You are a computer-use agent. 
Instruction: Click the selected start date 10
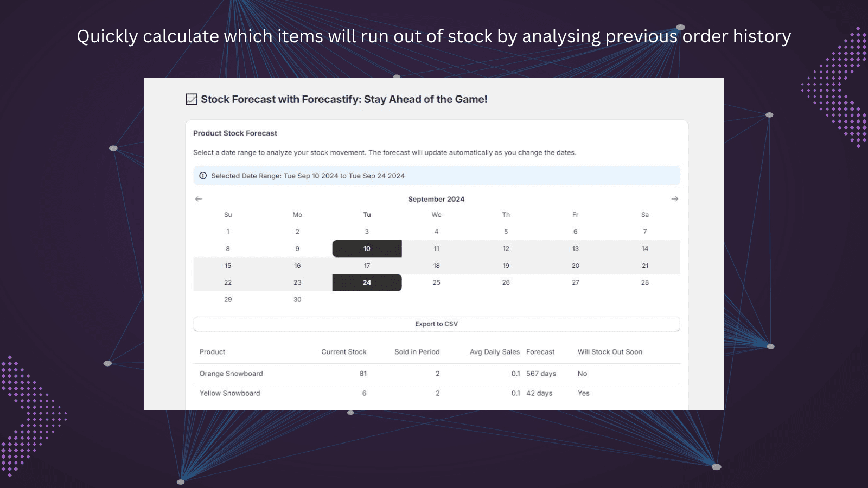click(x=367, y=248)
